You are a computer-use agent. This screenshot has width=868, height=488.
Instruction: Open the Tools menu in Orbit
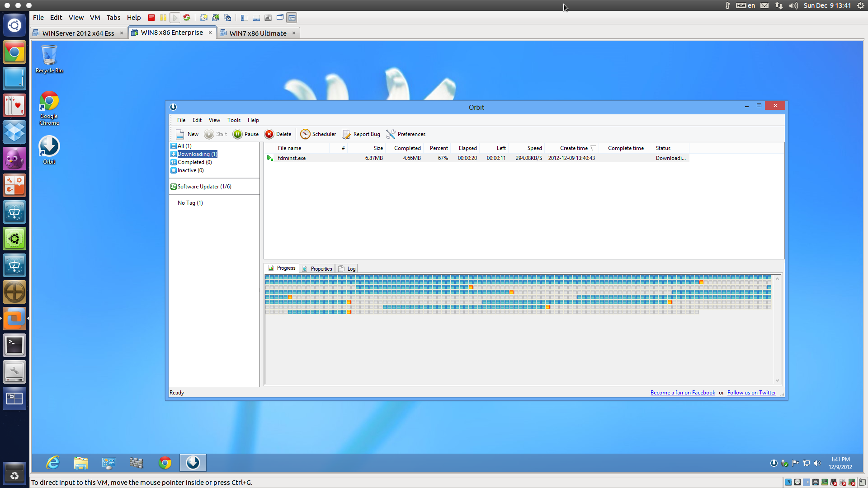(234, 120)
